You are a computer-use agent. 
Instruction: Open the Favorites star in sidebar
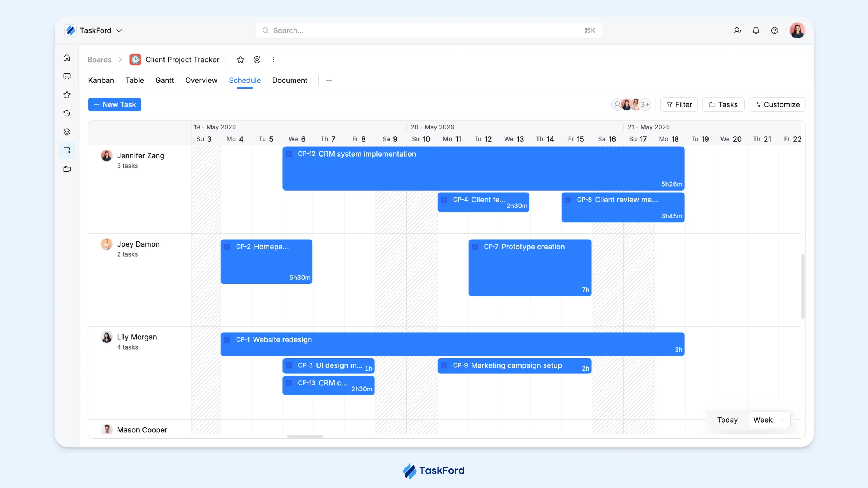click(67, 95)
